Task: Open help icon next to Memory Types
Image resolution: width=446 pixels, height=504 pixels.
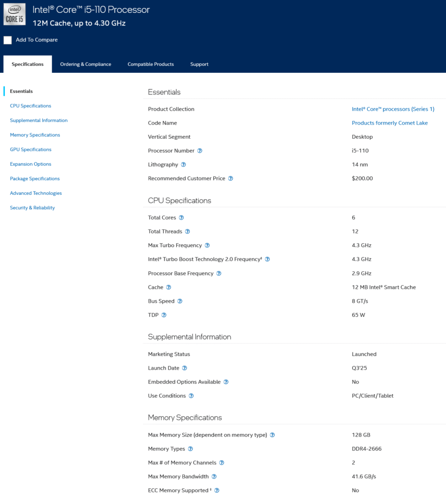Action: [x=190, y=449]
